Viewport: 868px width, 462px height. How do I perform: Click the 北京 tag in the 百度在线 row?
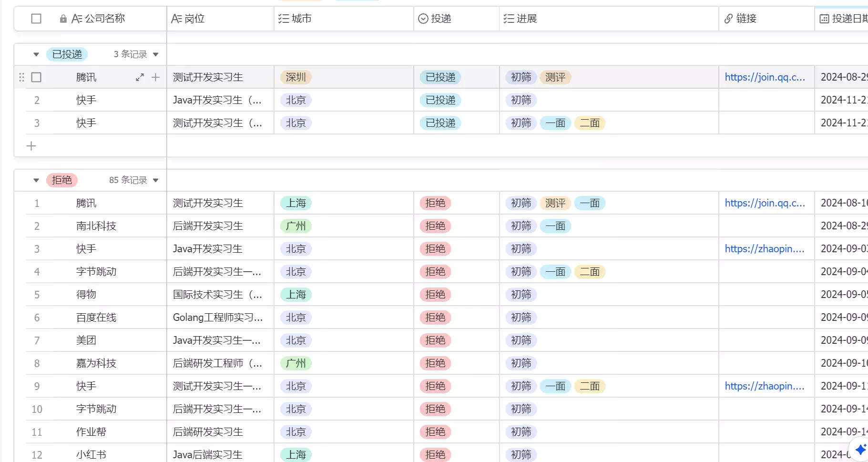296,318
